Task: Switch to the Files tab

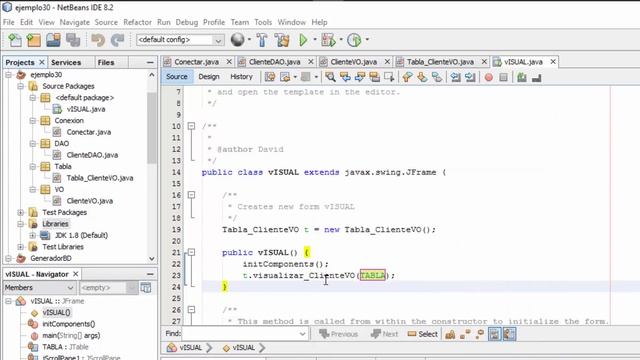Action: click(106, 62)
